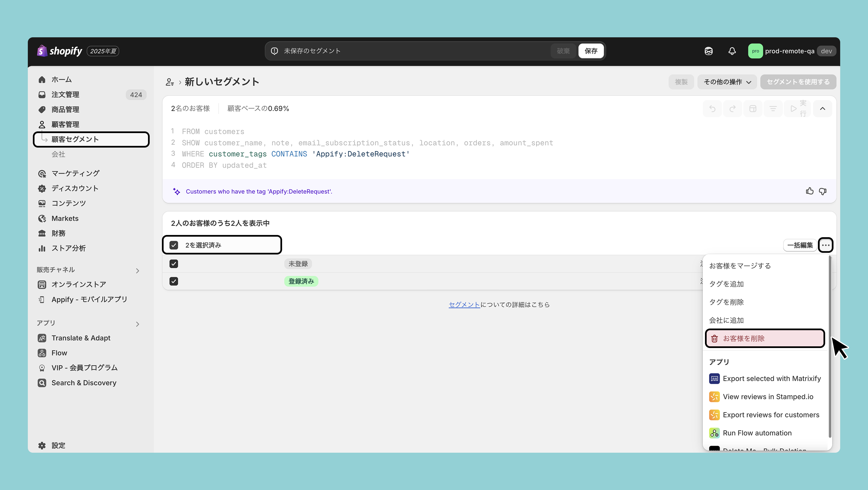This screenshot has height=490, width=868.
Task: Open the Sidekick assistant icon
Action: coord(709,51)
